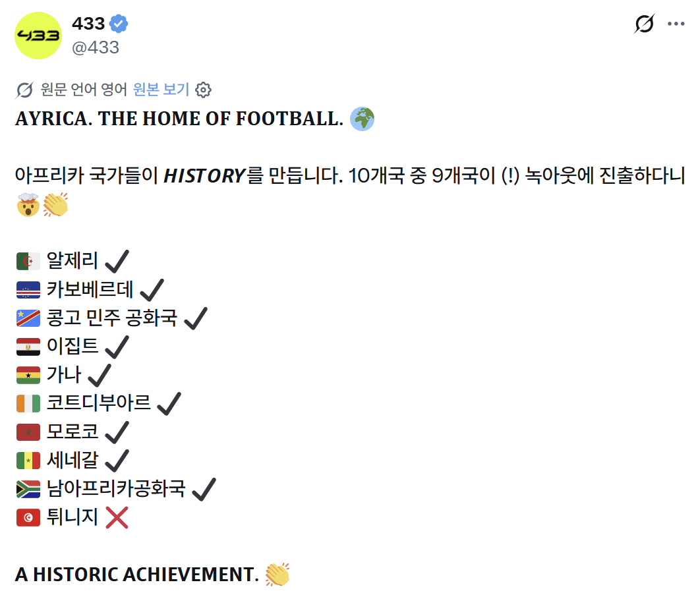Click the 433 account name
Image resolution: width=700 pixels, height=595 pixels.
pos(88,24)
